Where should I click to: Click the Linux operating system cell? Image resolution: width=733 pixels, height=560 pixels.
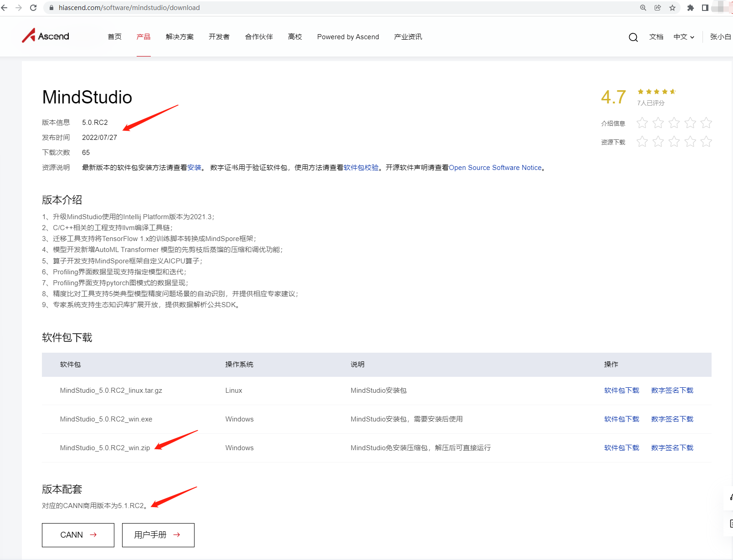click(x=234, y=390)
